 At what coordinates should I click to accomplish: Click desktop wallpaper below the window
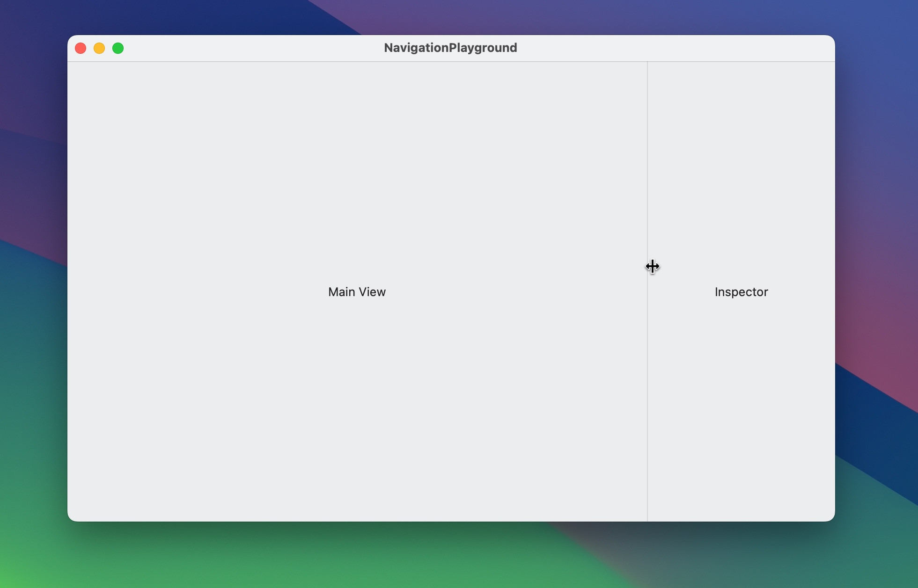[449, 557]
